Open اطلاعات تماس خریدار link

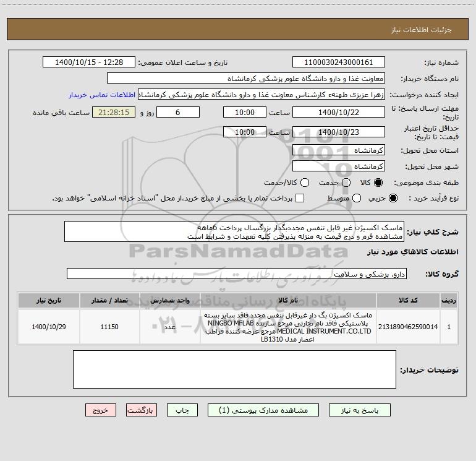(x=102, y=95)
